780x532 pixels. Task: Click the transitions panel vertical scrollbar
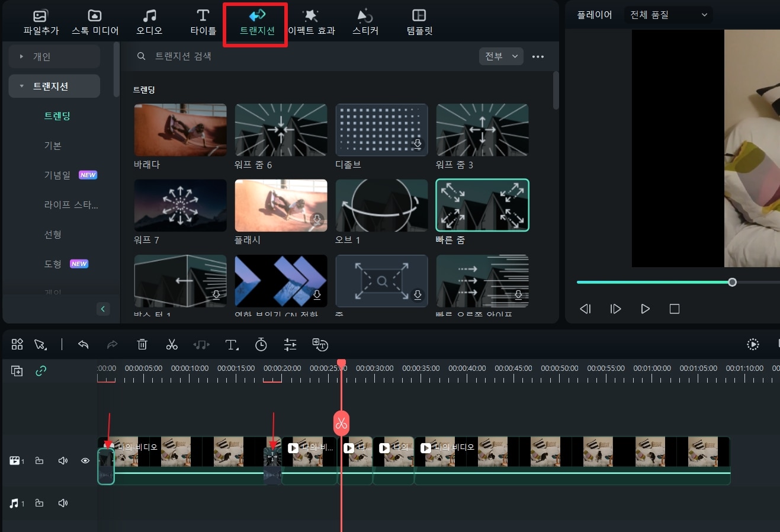pyautogui.click(x=556, y=91)
